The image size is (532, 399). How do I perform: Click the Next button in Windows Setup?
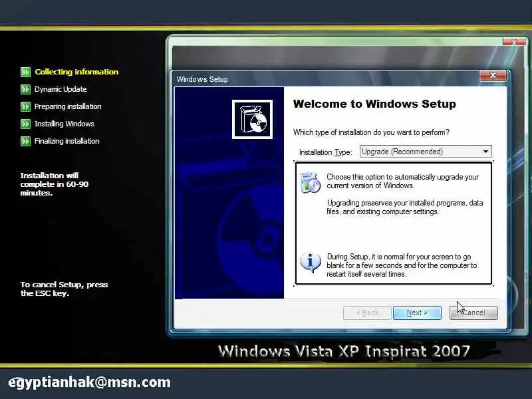(417, 313)
